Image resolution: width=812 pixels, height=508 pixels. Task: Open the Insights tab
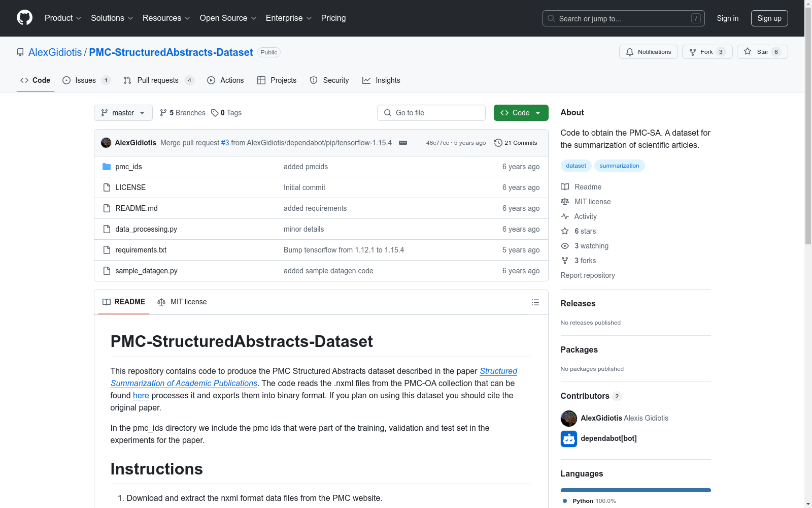coord(381,80)
